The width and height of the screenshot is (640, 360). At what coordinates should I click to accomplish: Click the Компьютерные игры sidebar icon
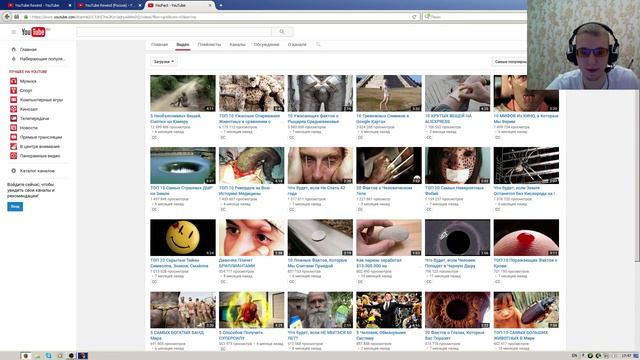[13, 100]
